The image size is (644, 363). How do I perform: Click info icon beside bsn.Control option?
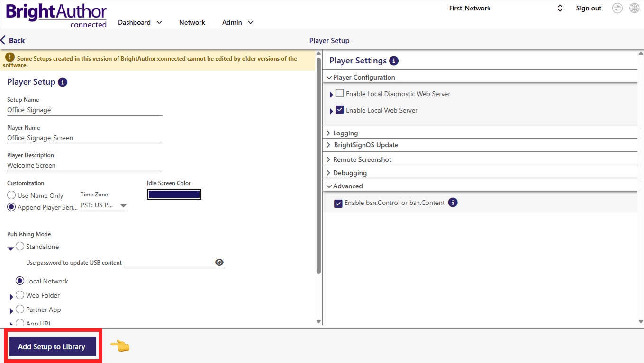coord(453,203)
